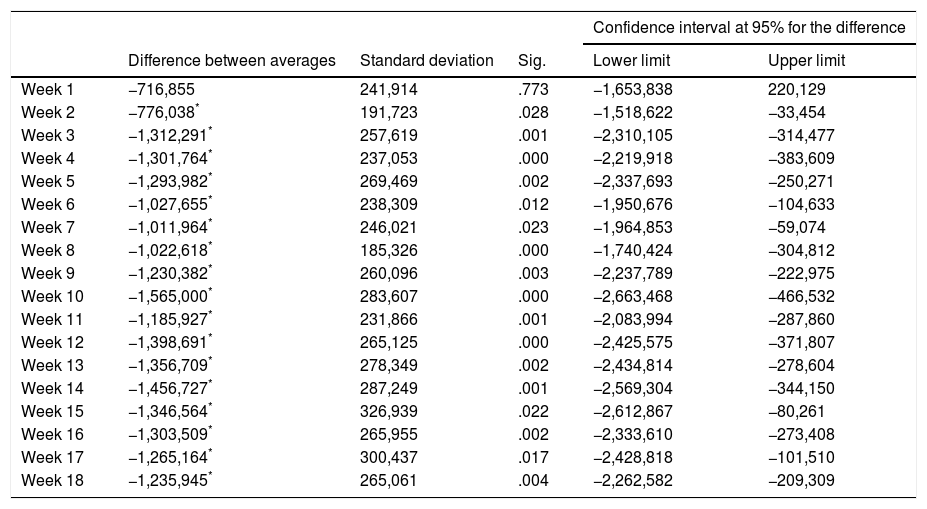This screenshot has width=927, height=509.
Task: Select Week 2 difference −776,038
Action: 162,112
